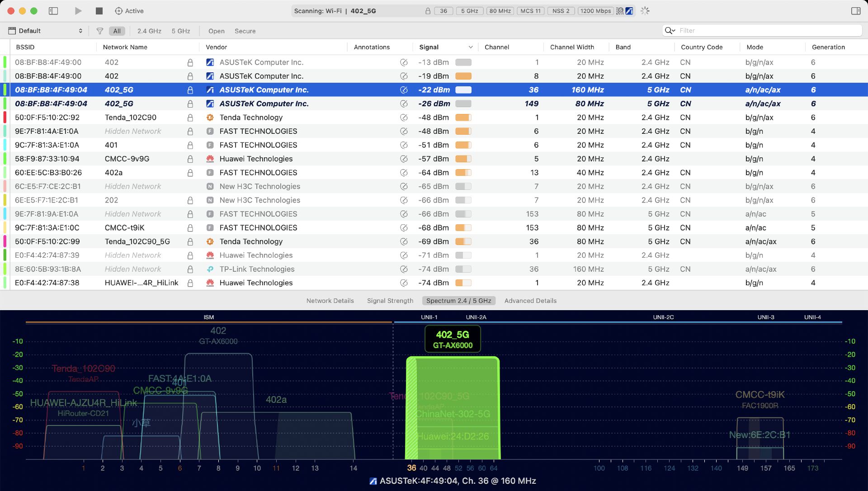
Task: Click the ASUS vendor logo in toolbar
Action: pyautogui.click(x=629, y=11)
